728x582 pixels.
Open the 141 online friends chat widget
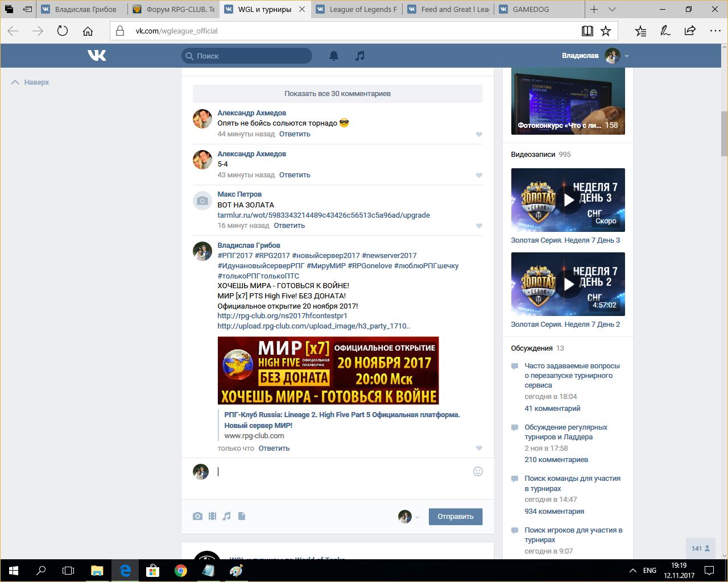(700, 548)
